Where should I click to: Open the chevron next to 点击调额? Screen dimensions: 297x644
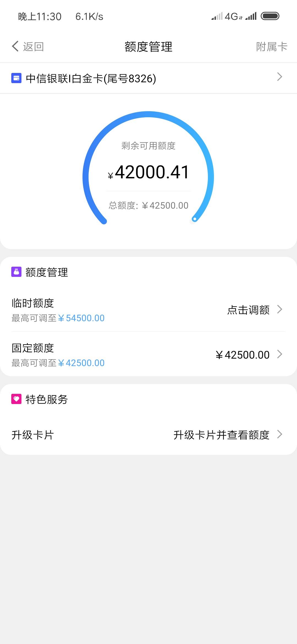[x=280, y=309]
